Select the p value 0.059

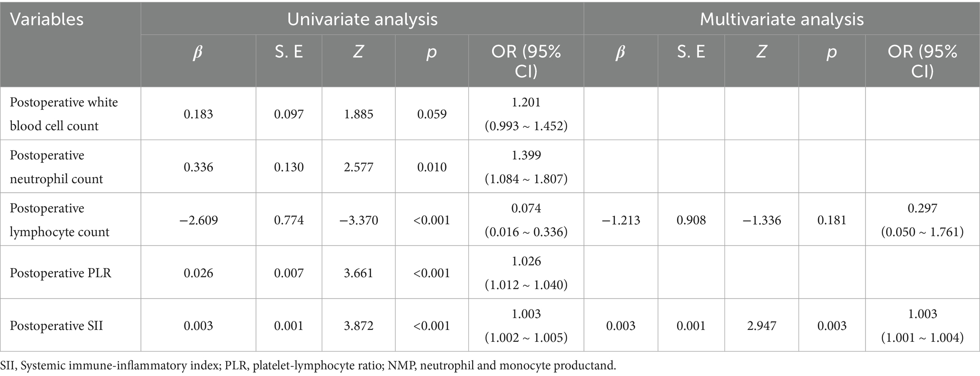[x=431, y=114]
